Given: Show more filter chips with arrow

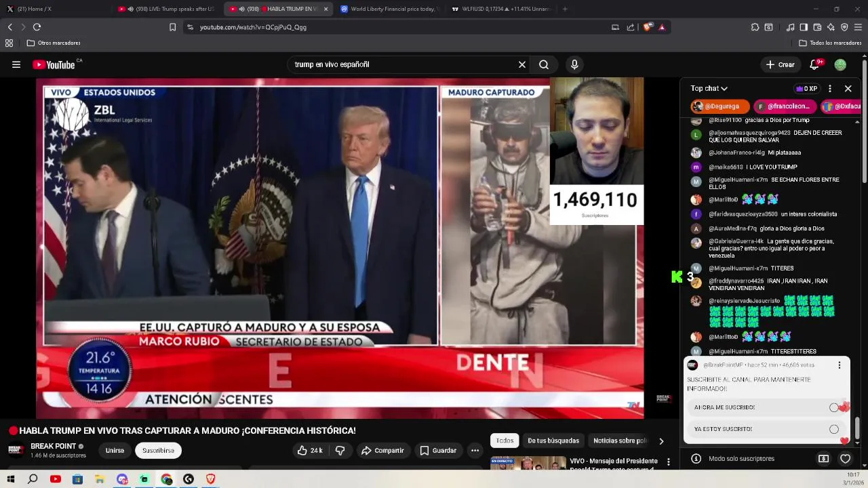Looking at the screenshot, I should tap(661, 441).
